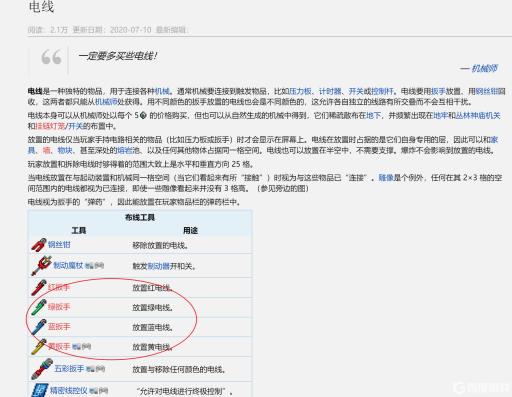Click the cell 放置与移除任何颜色的电线。
This screenshot has height=397, width=512.
[179, 369]
